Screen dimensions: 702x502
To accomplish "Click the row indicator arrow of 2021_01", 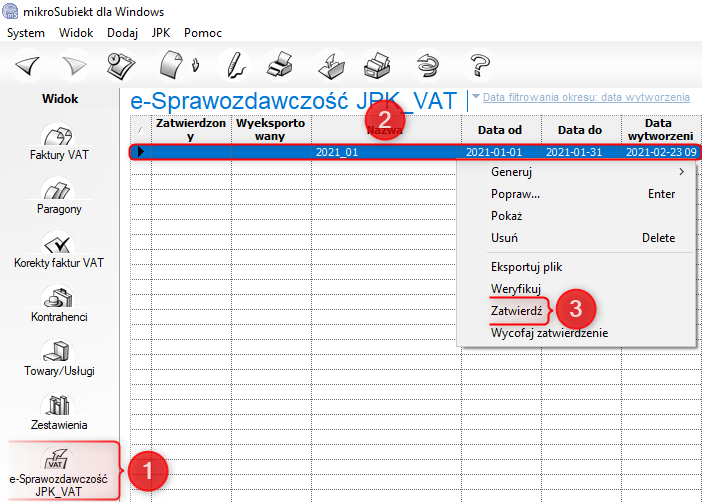I will click(141, 152).
